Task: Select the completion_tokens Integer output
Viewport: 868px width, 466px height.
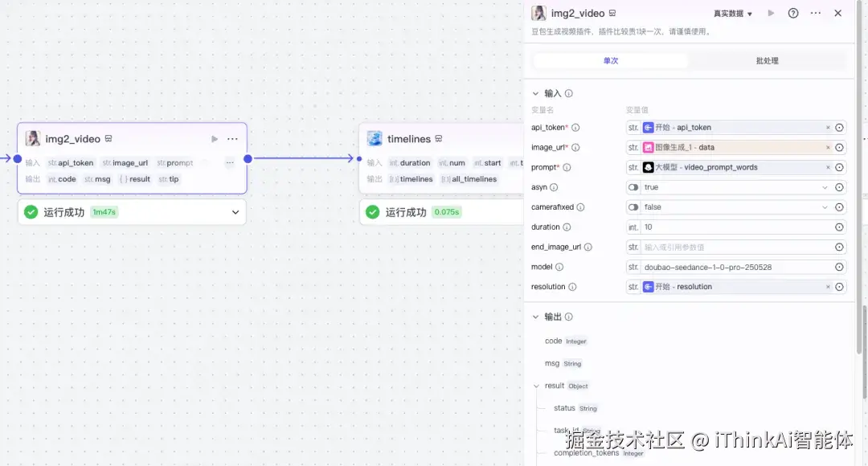Action: pos(599,453)
